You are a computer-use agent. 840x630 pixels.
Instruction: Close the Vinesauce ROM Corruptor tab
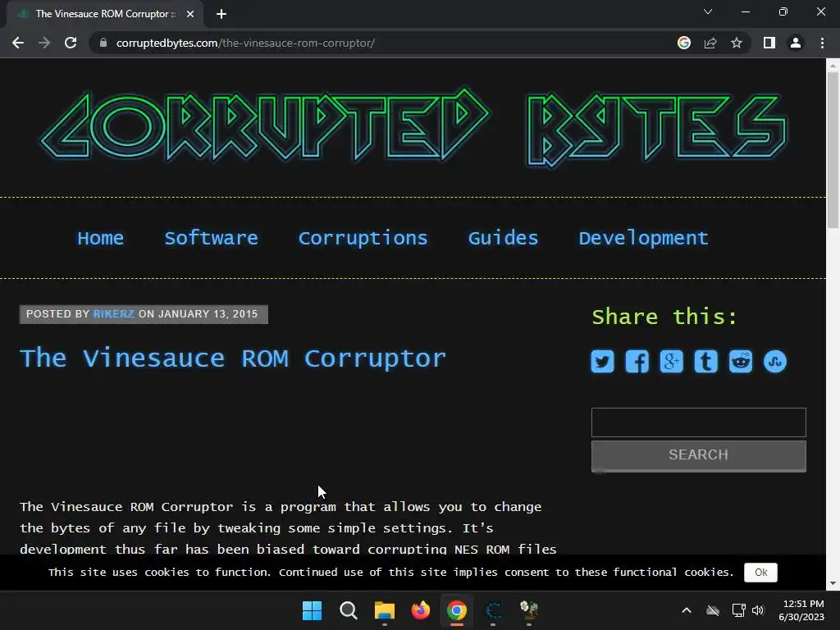coord(190,14)
